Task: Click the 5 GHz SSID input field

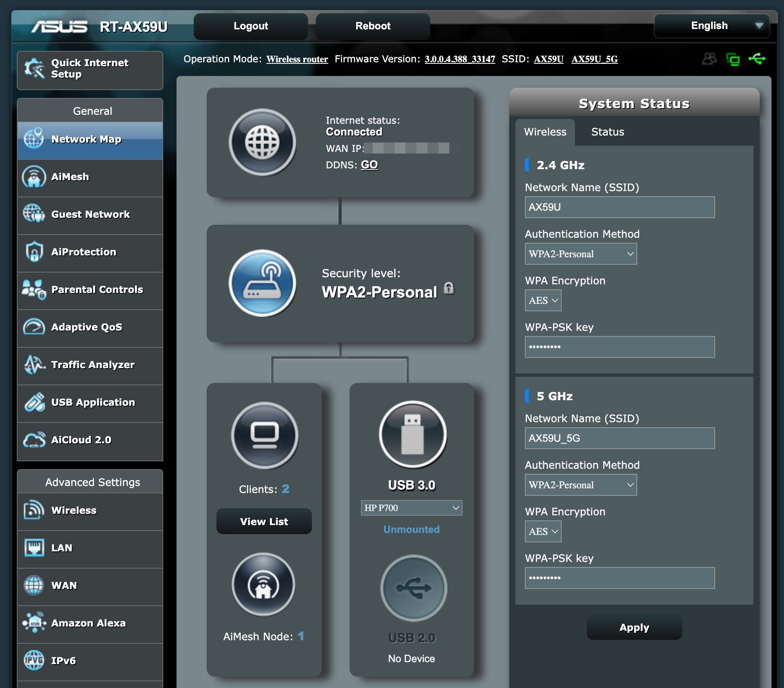Action: point(619,438)
